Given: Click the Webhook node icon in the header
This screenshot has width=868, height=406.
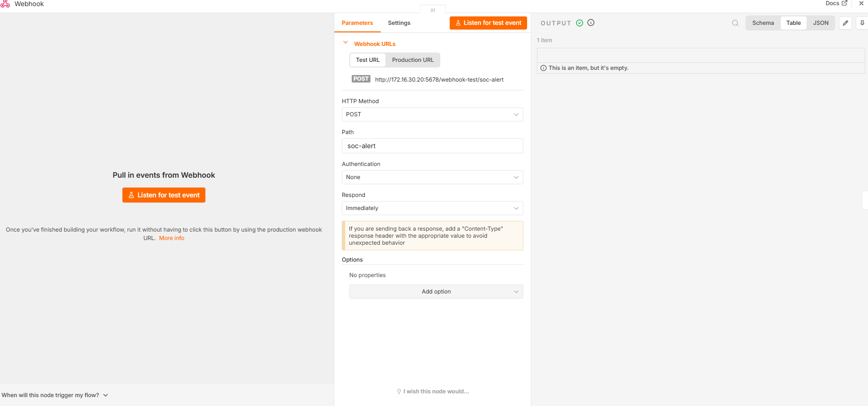Looking at the screenshot, I should [5, 4].
